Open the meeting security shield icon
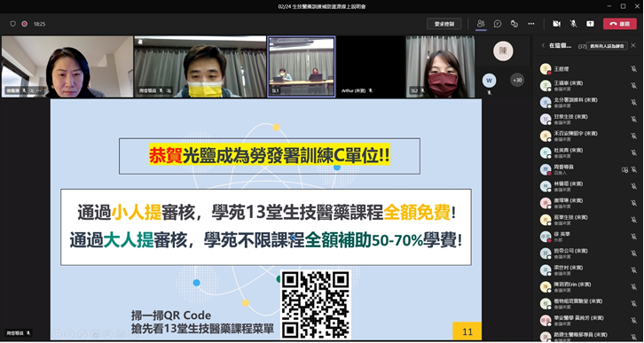The width and height of the screenshot is (644, 343). (x=12, y=24)
